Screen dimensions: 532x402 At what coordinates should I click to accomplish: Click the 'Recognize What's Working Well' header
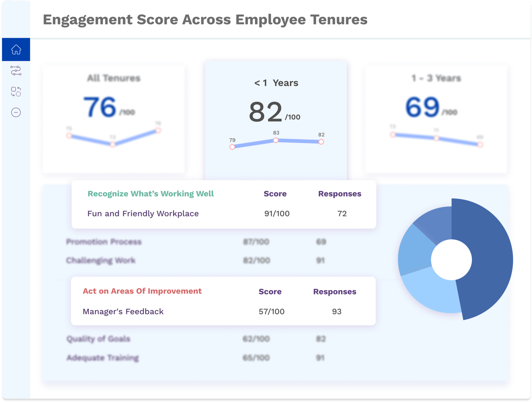point(150,194)
